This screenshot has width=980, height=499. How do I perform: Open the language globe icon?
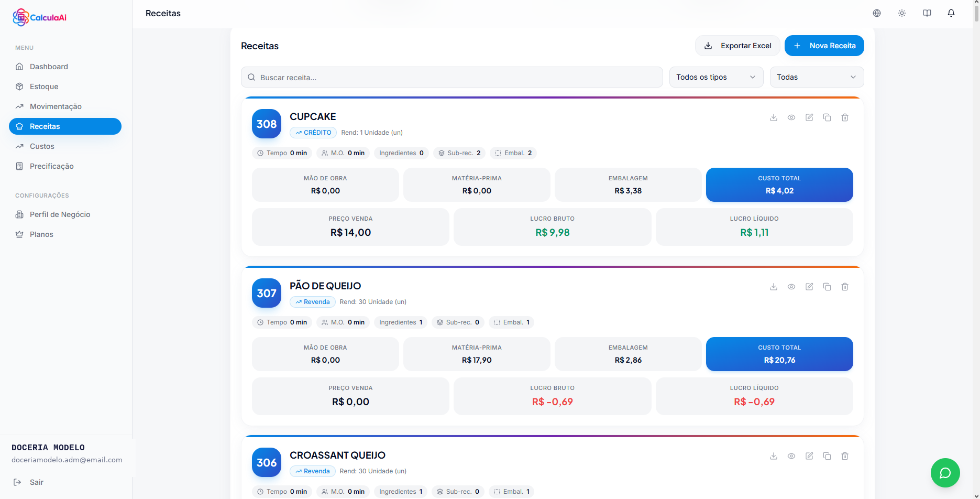click(877, 13)
